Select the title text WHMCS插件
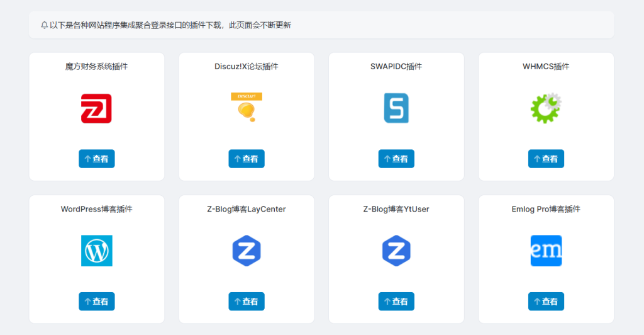644x335 pixels. point(546,67)
